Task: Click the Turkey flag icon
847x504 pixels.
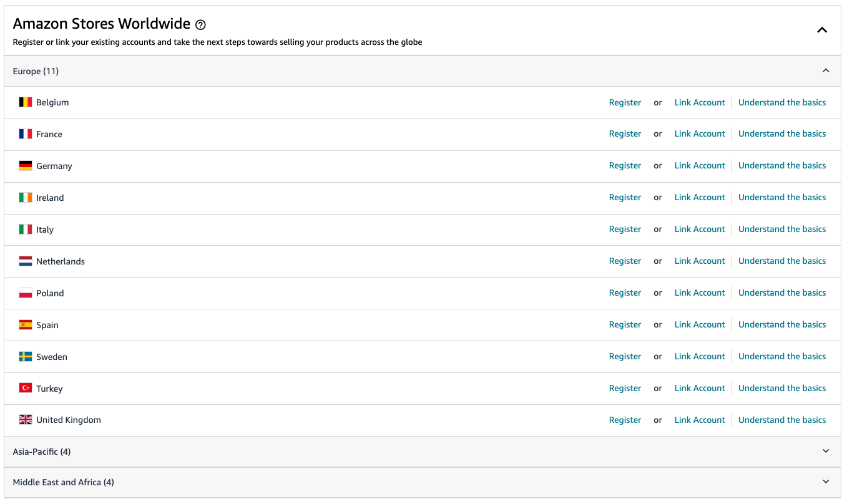Action: (x=26, y=388)
